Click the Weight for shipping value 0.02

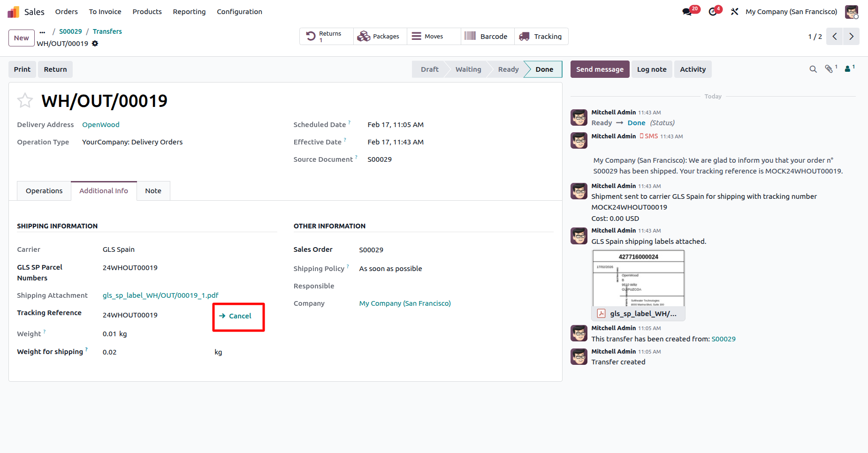click(x=109, y=352)
